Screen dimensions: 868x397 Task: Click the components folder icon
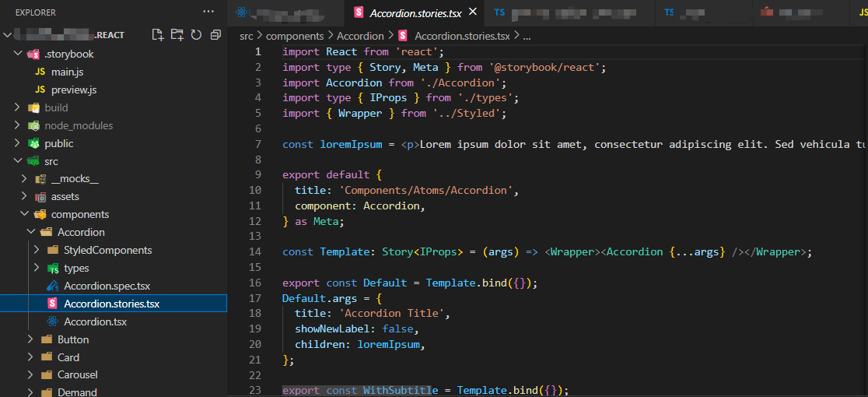40,214
